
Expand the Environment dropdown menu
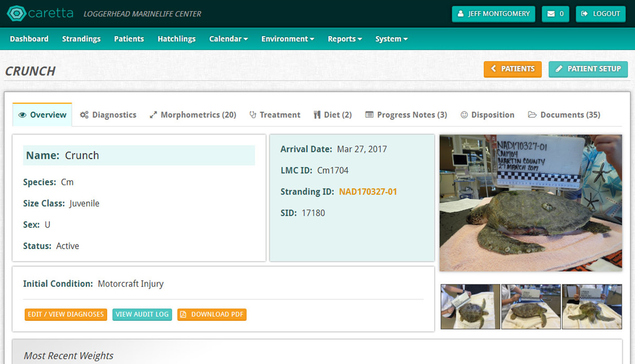click(288, 39)
